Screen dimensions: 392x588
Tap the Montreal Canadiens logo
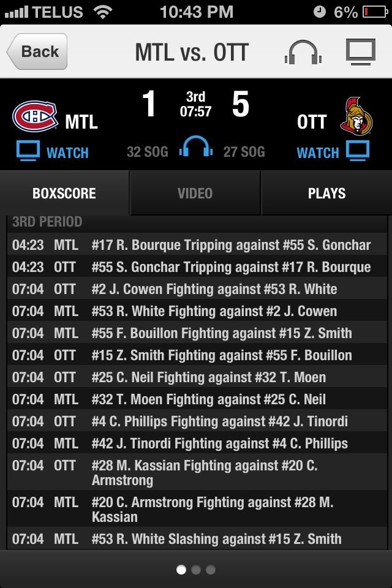[x=35, y=116]
